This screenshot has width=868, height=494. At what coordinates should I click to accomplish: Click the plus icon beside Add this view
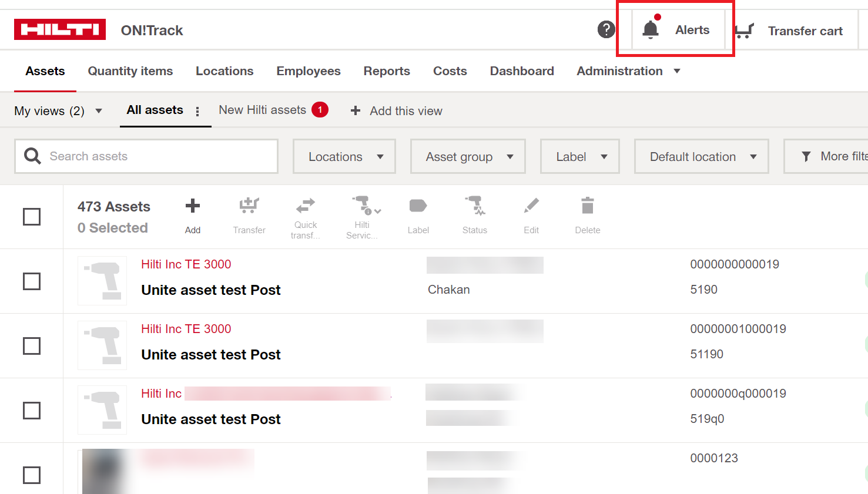click(356, 110)
